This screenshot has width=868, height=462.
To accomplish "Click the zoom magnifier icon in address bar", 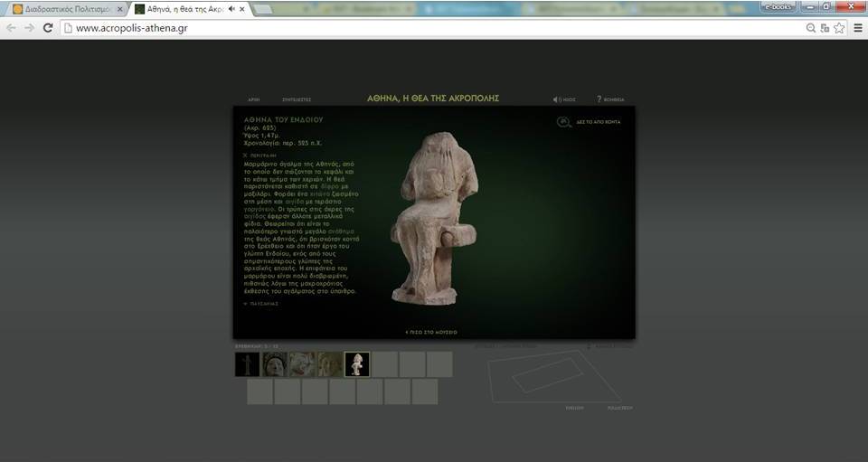I will 811,28.
